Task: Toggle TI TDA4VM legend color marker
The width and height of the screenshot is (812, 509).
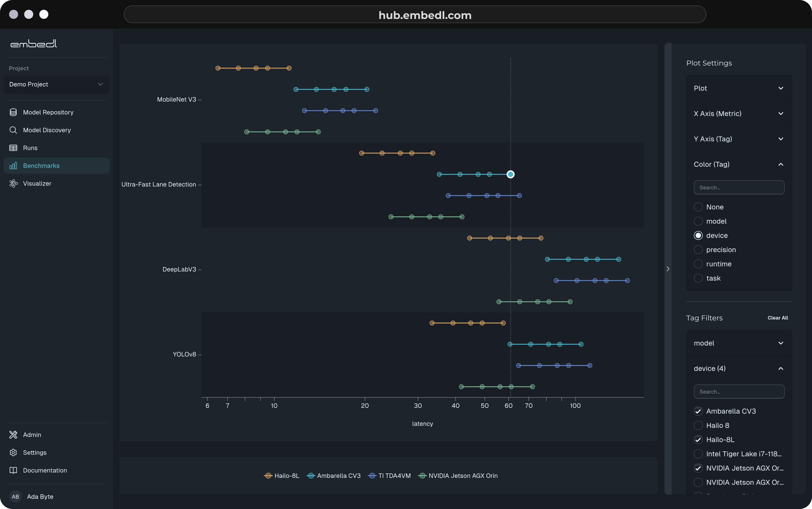Action: (372, 476)
